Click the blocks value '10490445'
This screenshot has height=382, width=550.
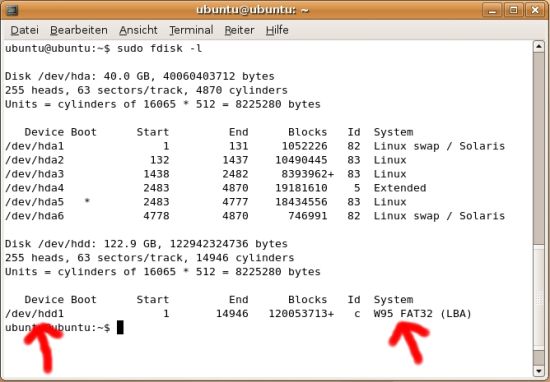tap(301, 160)
